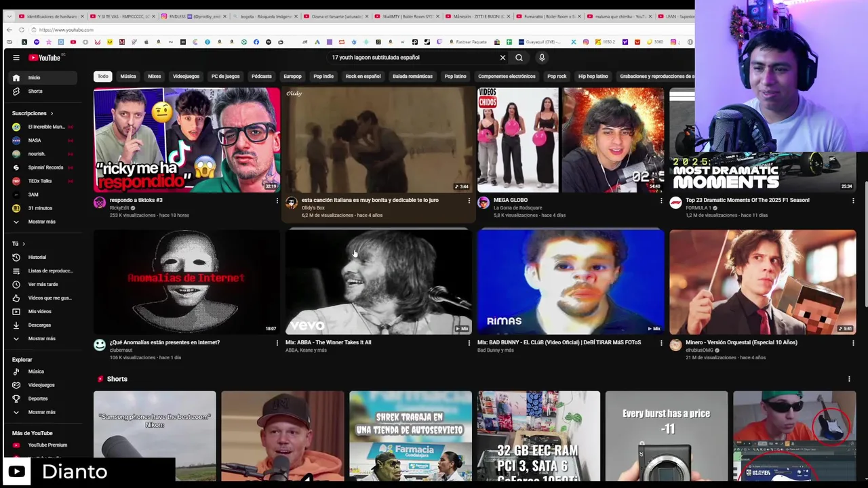Open Videojuegos under Explorar
The width and height of the screenshot is (868, 488).
click(x=43, y=385)
